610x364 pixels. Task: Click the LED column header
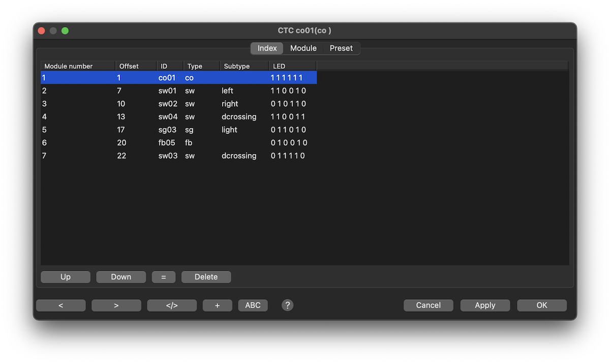pyautogui.click(x=292, y=66)
